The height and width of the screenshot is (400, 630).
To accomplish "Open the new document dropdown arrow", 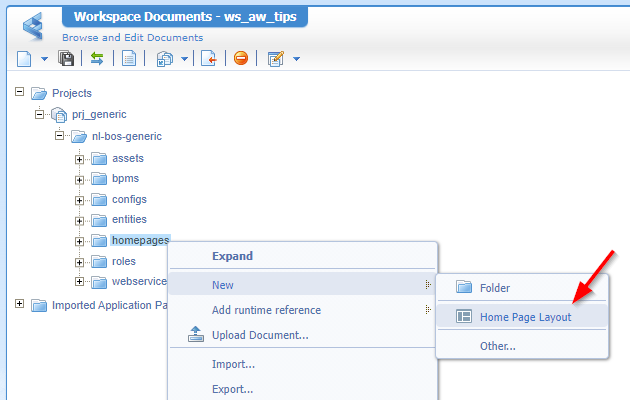I will (45, 60).
